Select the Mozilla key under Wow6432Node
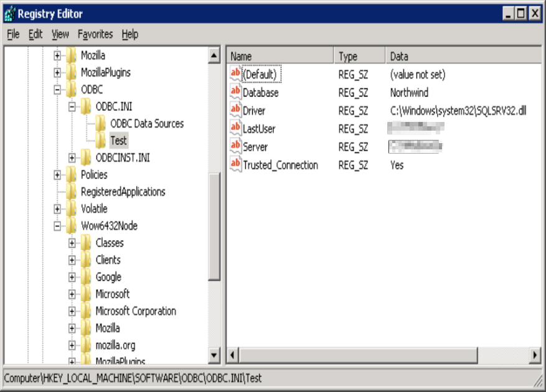This screenshot has width=546, height=392. click(108, 329)
